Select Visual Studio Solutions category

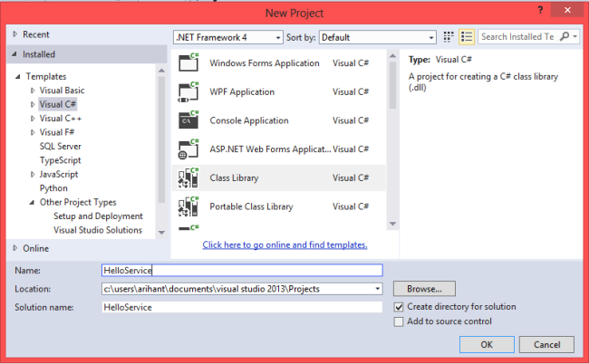(98, 230)
